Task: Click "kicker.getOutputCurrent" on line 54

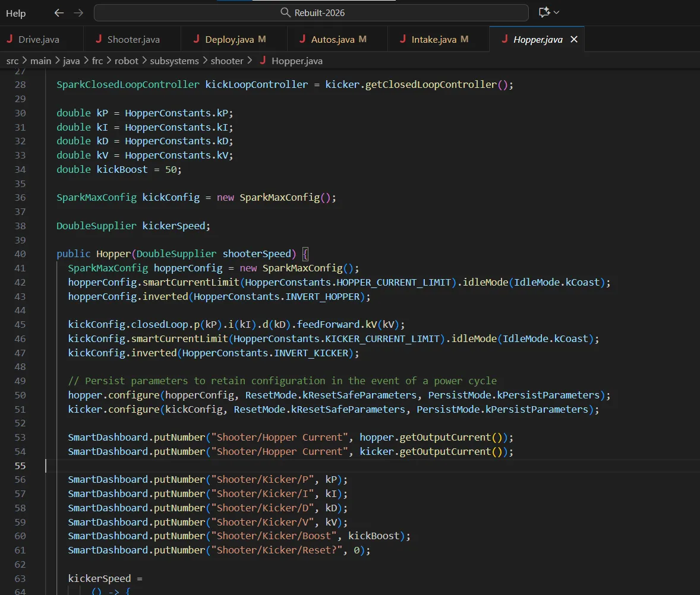Action: click(x=425, y=452)
